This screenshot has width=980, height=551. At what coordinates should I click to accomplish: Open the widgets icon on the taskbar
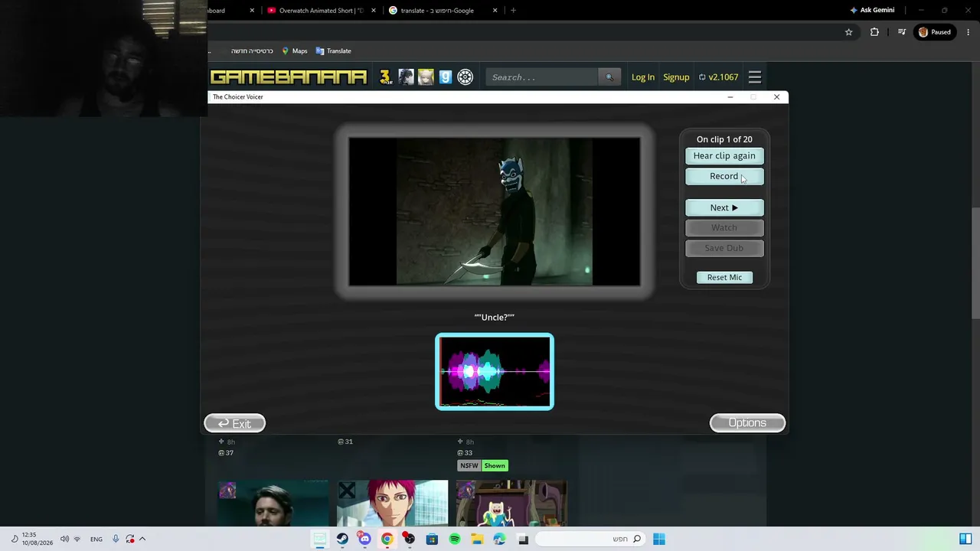(965, 540)
